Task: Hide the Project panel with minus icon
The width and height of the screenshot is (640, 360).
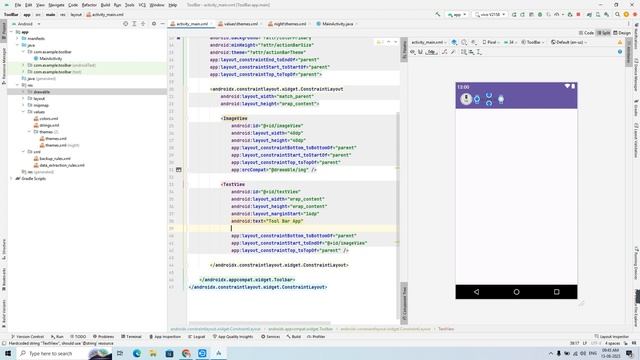Action: click(x=162, y=24)
